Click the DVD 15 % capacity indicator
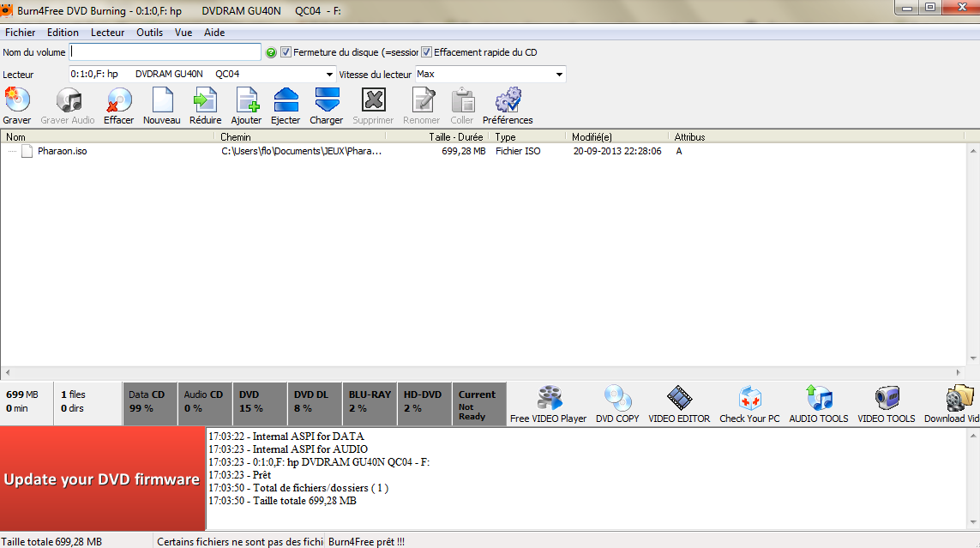Image resolution: width=980 pixels, height=548 pixels. pyautogui.click(x=260, y=404)
